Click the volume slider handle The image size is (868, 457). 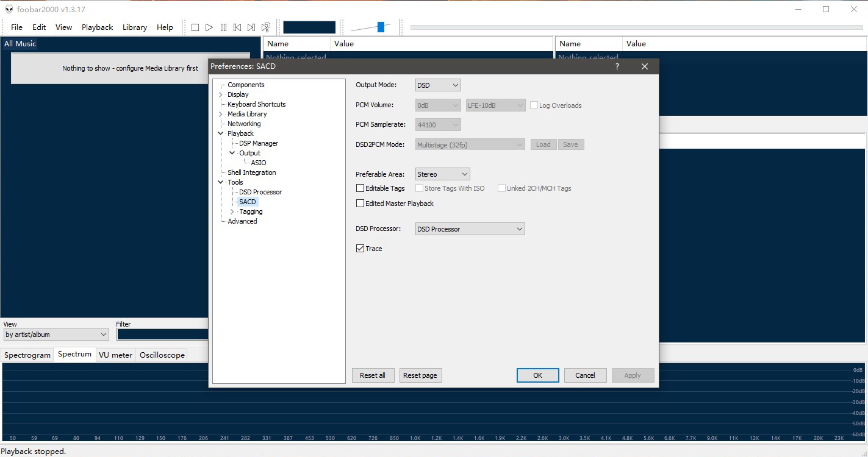click(381, 27)
